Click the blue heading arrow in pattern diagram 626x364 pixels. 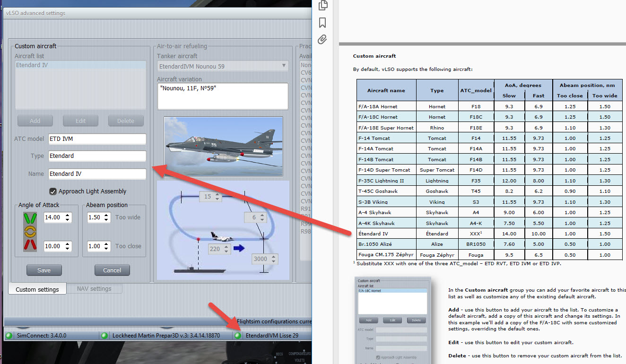pos(239,248)
